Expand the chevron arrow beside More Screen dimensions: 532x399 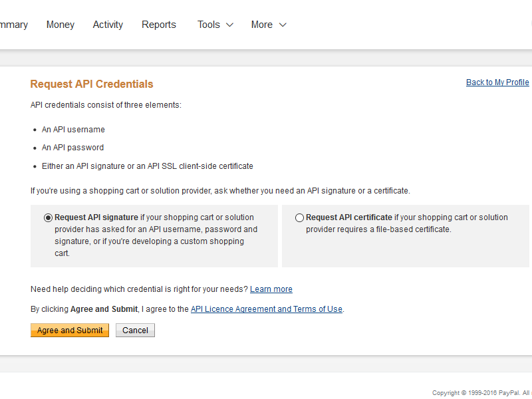(283, 25)
